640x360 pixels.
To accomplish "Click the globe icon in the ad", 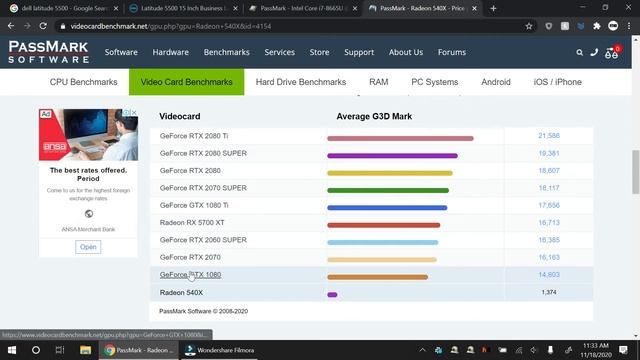I will point(89,213).
